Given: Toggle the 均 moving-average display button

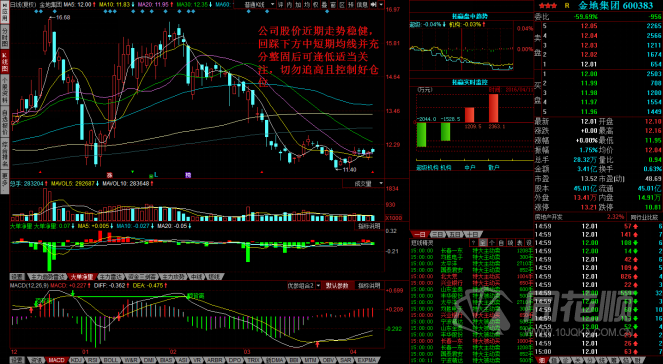Looking at the screenshot, I should click(x=307, y=5).
